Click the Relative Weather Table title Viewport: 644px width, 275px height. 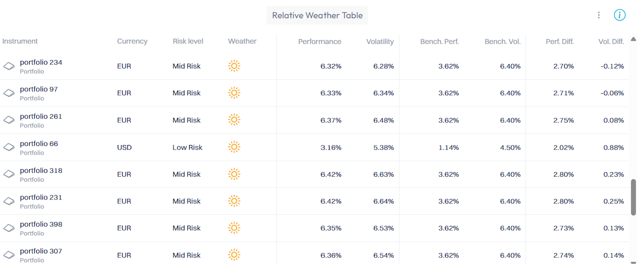click(x=317, y=15)
